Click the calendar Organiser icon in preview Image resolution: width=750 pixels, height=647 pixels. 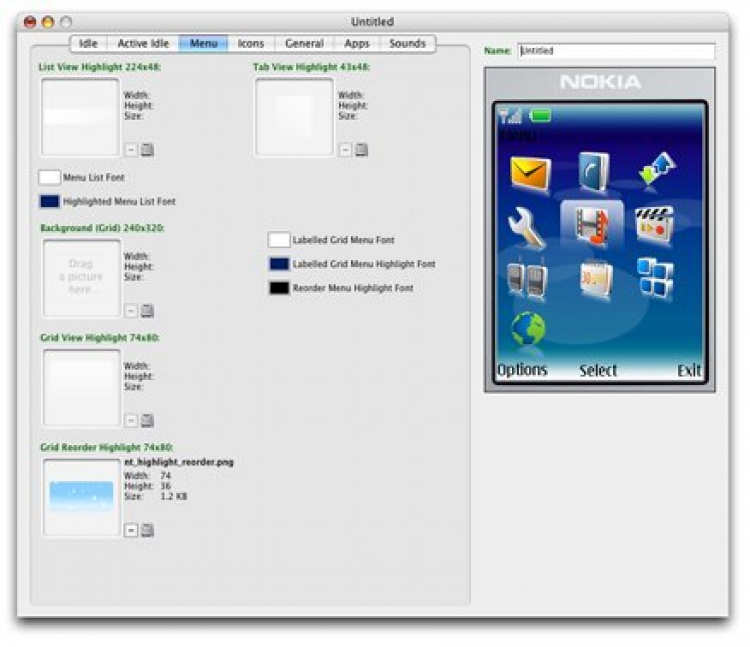[595, 279]
